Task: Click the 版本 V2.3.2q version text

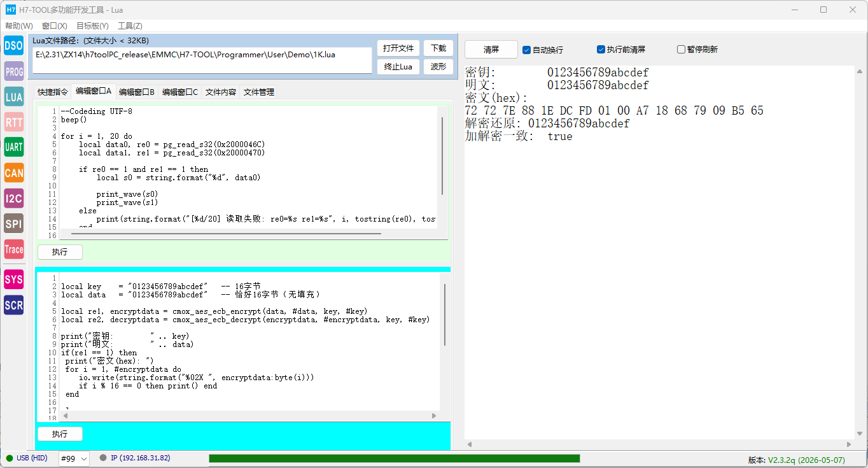Action: click(x=796, y=460)
